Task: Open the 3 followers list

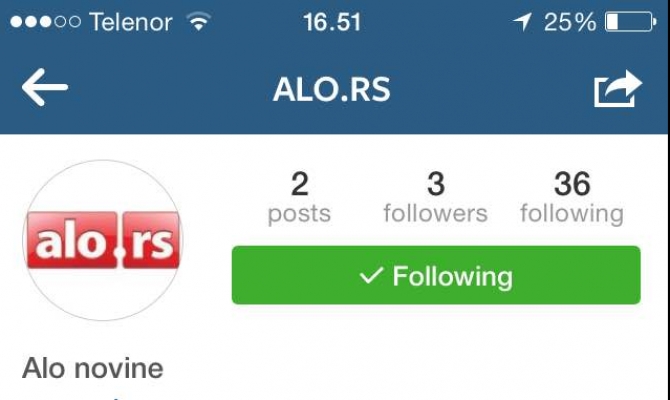Action: 435,197
